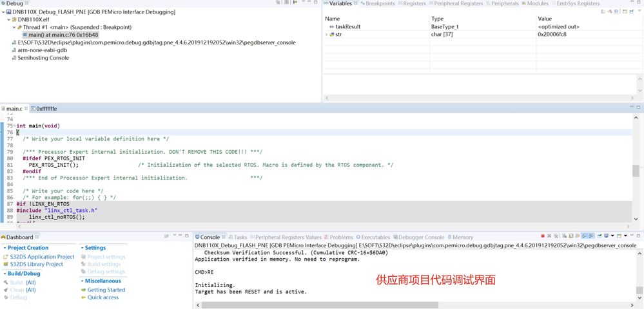Switch to the Registers tab
The image size is (644, 309).
[411, 3]
